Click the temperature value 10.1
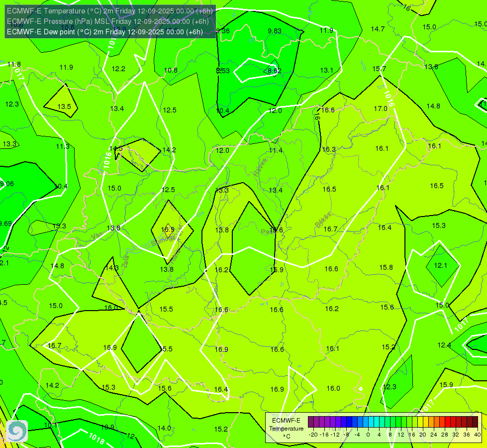Screen dimensions: 487x448 pos(51,425)
